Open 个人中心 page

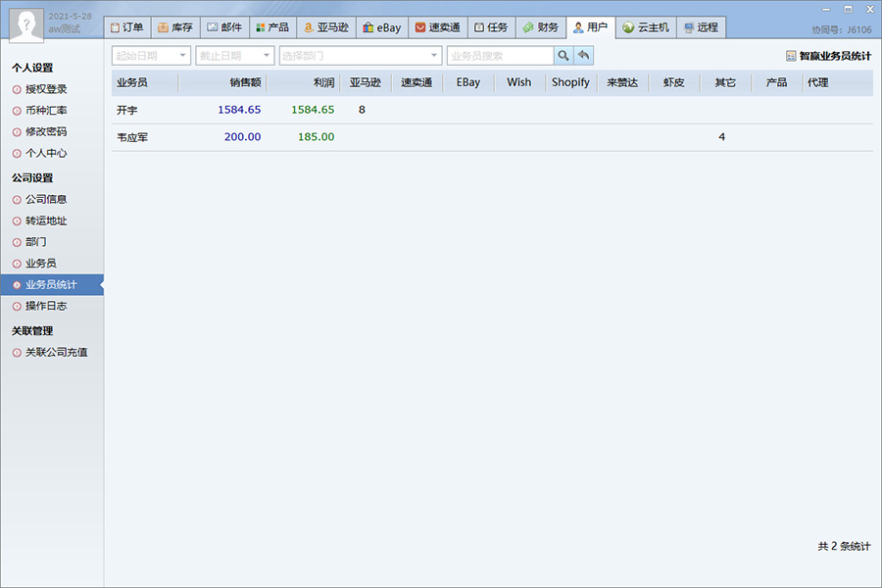(x=46, y=153)
